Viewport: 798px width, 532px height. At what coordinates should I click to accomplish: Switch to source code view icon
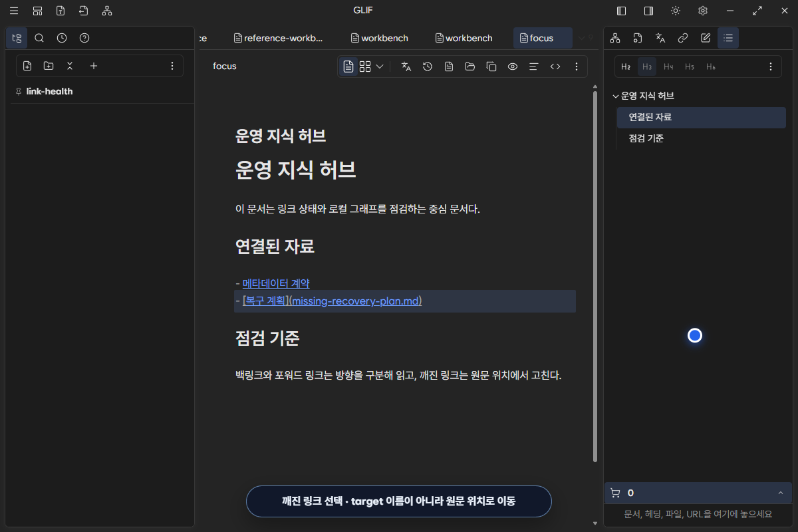[555, 66]
